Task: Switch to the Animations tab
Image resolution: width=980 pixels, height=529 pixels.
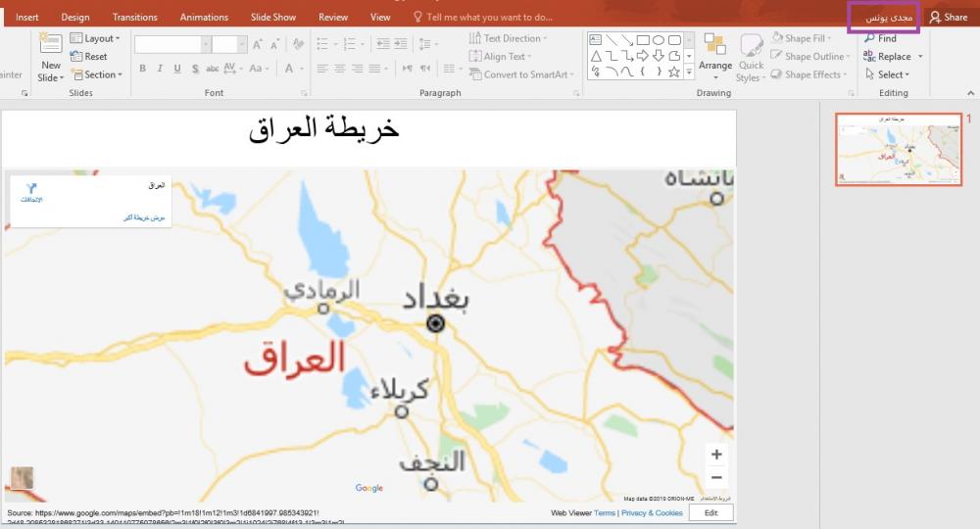Action: tap(204, 17)
